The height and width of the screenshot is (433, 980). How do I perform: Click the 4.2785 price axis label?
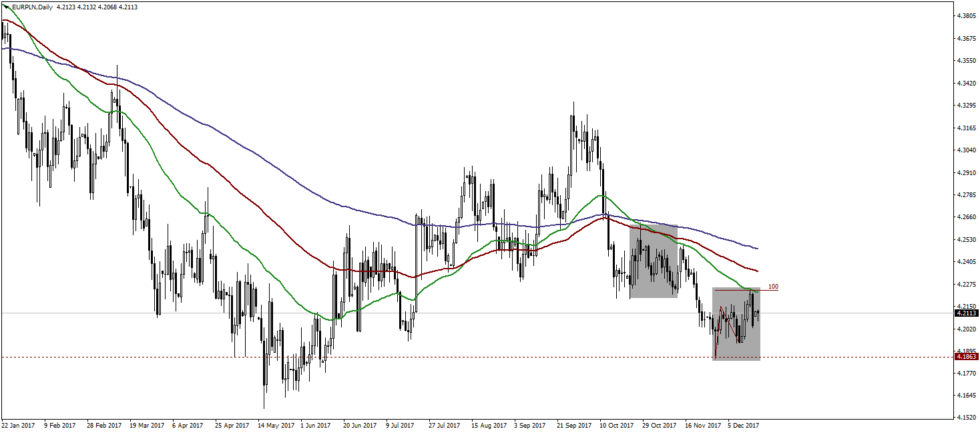[966, 195]
